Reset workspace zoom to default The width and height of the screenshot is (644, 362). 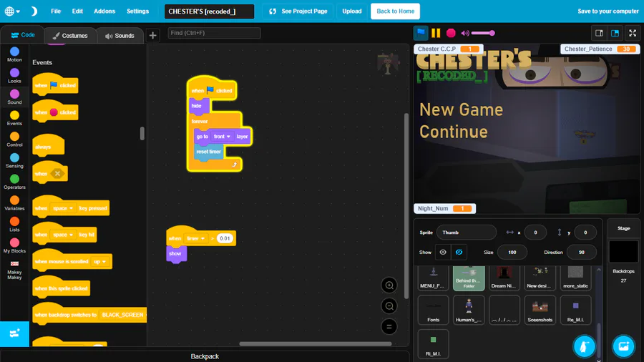[x=389, y=327]
